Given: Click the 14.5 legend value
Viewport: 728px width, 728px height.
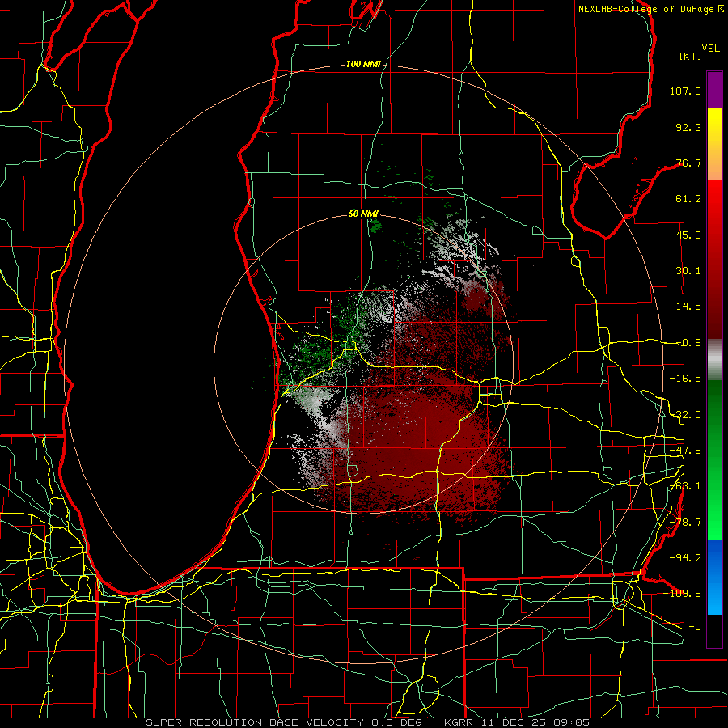Looking at the screenshot, I should point(688,307).
